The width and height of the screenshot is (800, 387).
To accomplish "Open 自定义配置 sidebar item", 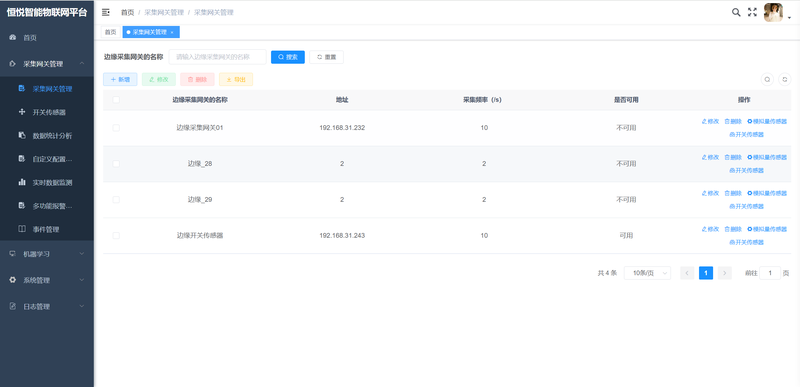I will pyautogui.click(x=47, y=159).
